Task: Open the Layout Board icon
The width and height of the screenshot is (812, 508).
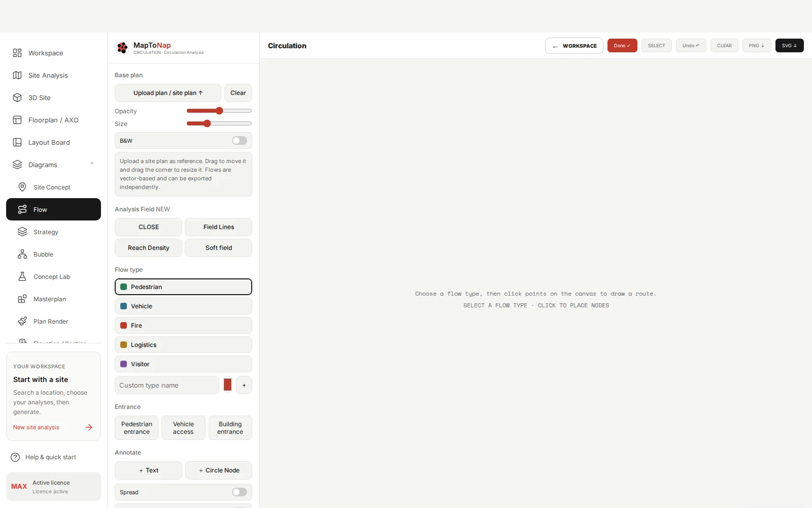Action: click(17, 142)
